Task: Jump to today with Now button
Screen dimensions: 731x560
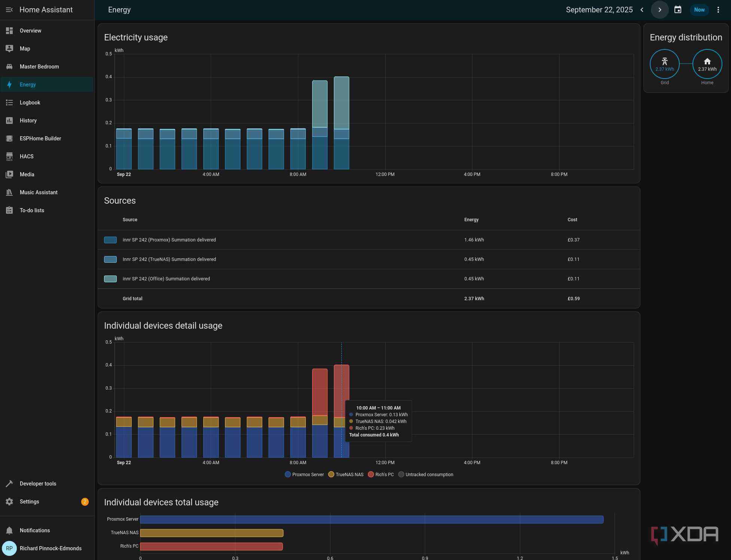Action: coord(699,10)
